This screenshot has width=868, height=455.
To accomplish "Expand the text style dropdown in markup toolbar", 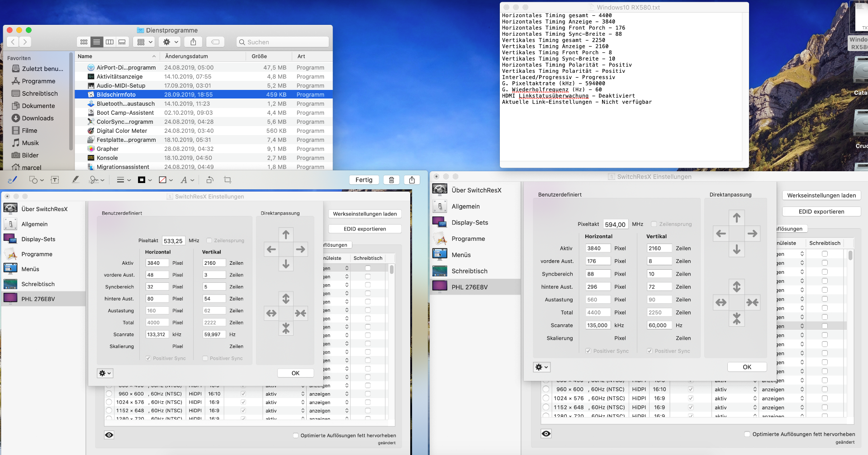I will coord(187,180).
